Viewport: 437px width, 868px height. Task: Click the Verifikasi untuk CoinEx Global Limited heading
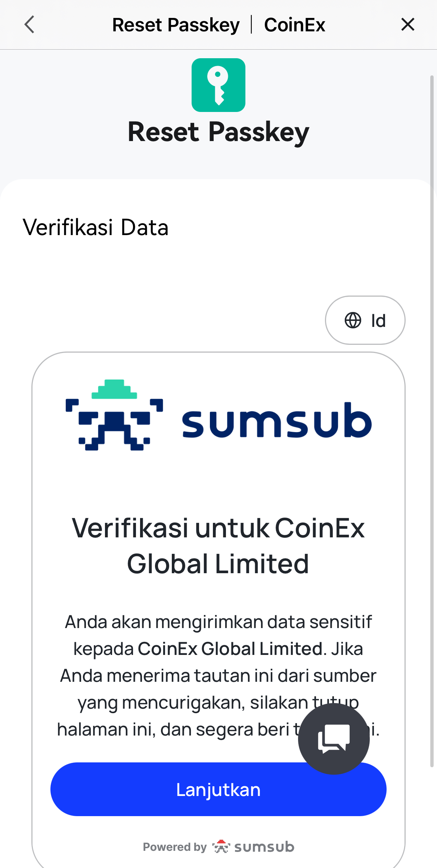218,546
